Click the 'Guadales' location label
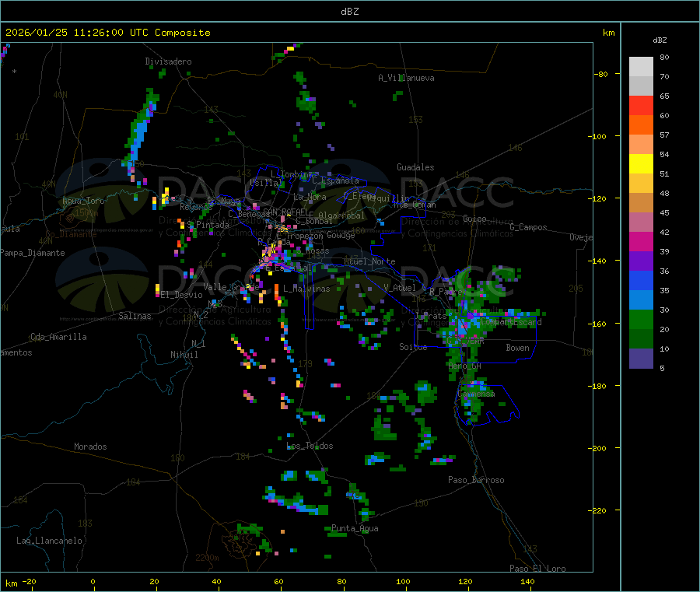700x592 pixels. (x=415, y=167)
